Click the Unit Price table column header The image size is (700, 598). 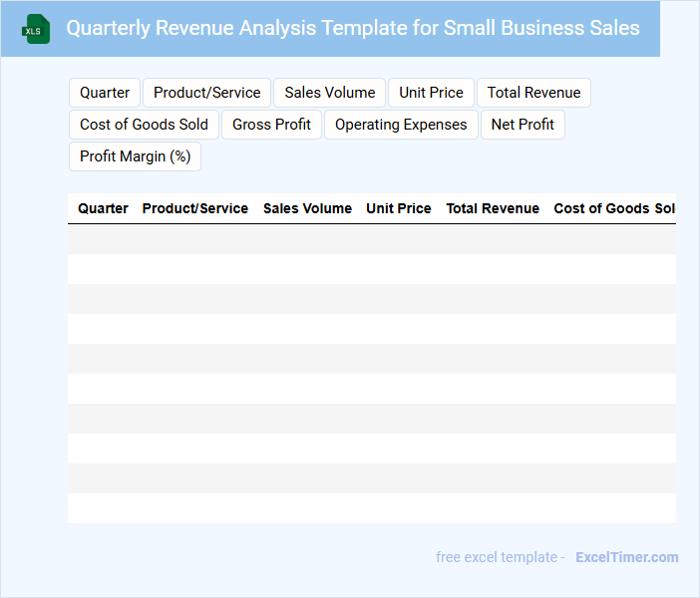399,208
